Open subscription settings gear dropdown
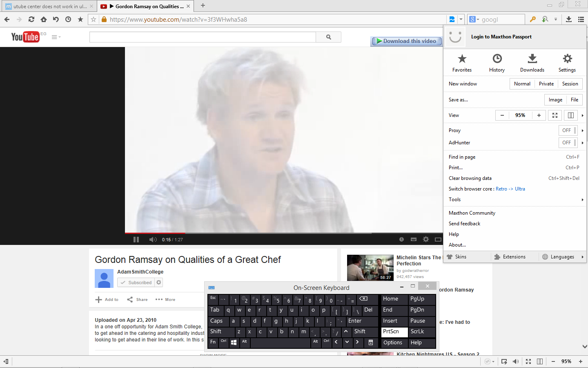Image resolution: width=588 pixels, height=368 pixels. point(159,283)
